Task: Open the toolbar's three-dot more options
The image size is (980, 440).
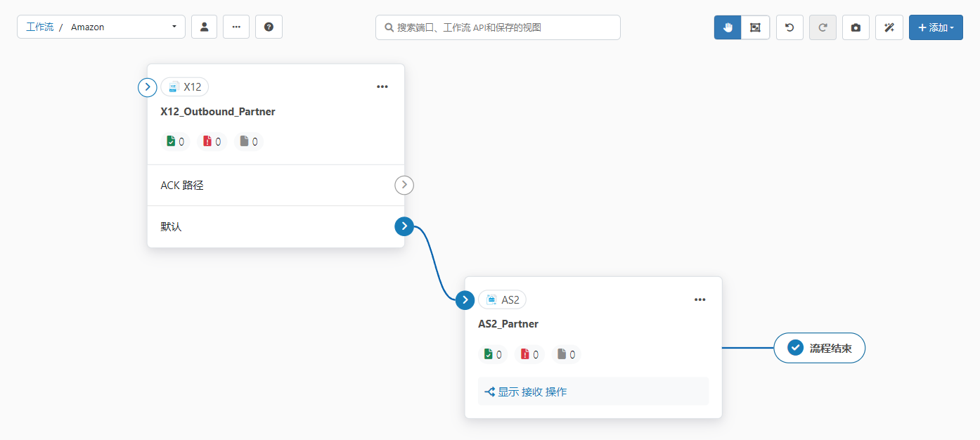Action: tap(236, 27)
